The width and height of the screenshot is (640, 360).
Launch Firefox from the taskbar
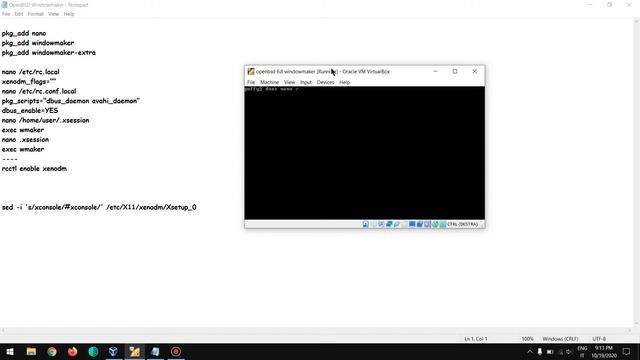[73, 351]
